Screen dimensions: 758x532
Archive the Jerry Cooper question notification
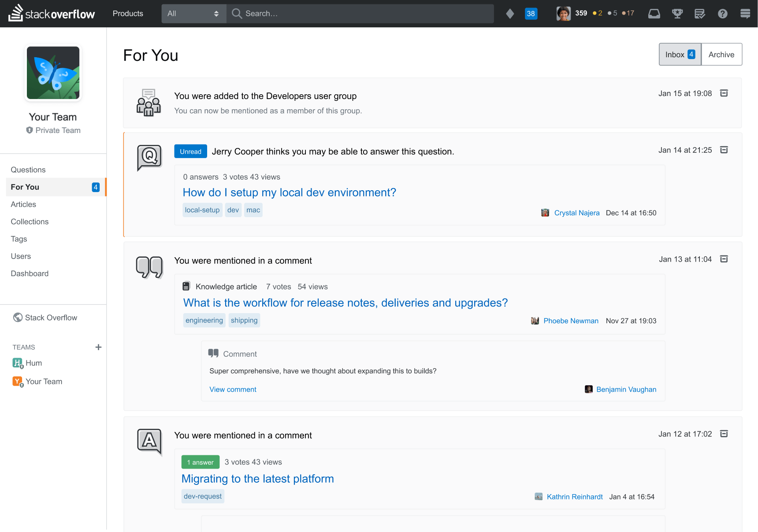724,150
